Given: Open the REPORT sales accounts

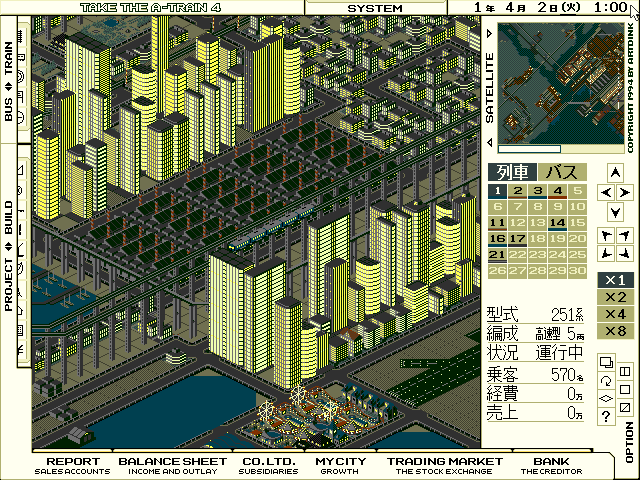Looking at the screenshot, I should pyautogui.click(x=74, y=465).
